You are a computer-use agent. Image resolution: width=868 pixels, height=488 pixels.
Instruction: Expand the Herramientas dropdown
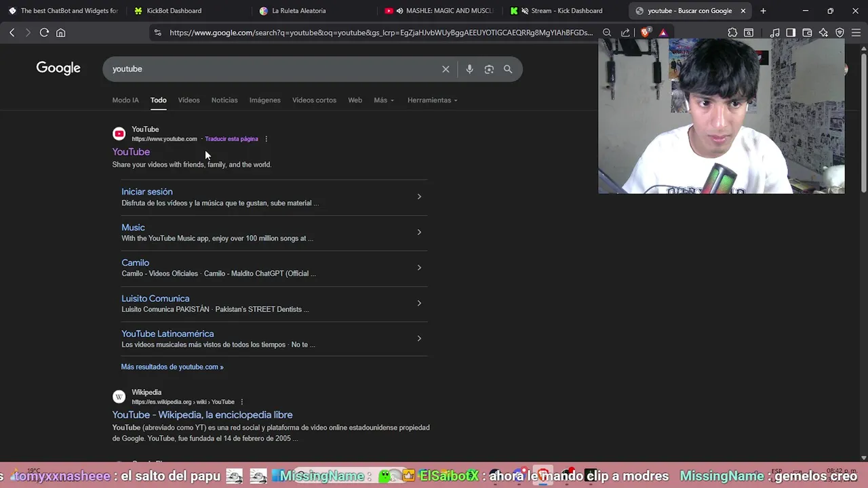[x=432, y=100]
